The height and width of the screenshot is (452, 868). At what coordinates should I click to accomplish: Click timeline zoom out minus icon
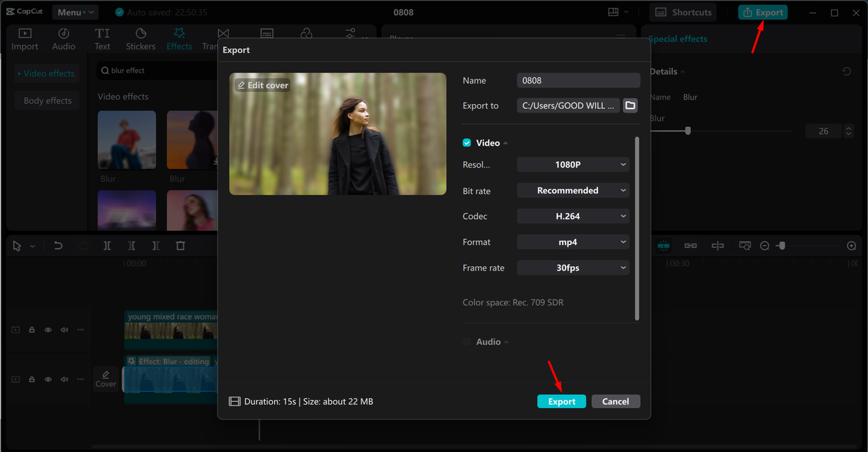click(764, 246)
